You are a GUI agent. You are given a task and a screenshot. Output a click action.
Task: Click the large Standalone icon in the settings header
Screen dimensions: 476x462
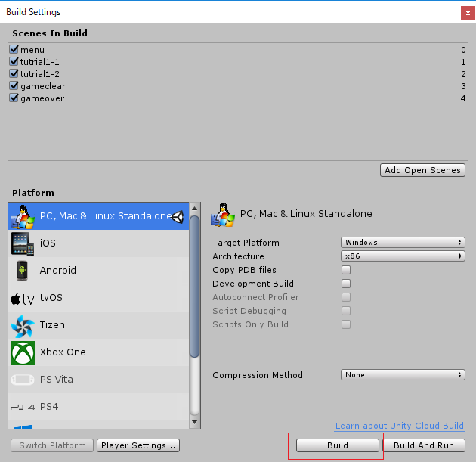(223, 215)
